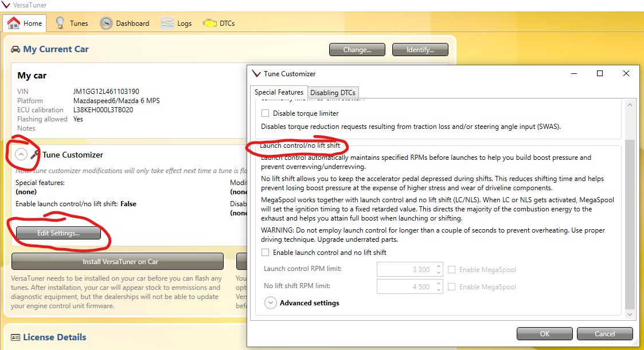Screen dimensions: 644x350
Task: Switch to Disabling DTCs tab
Action: click(333, 92)
